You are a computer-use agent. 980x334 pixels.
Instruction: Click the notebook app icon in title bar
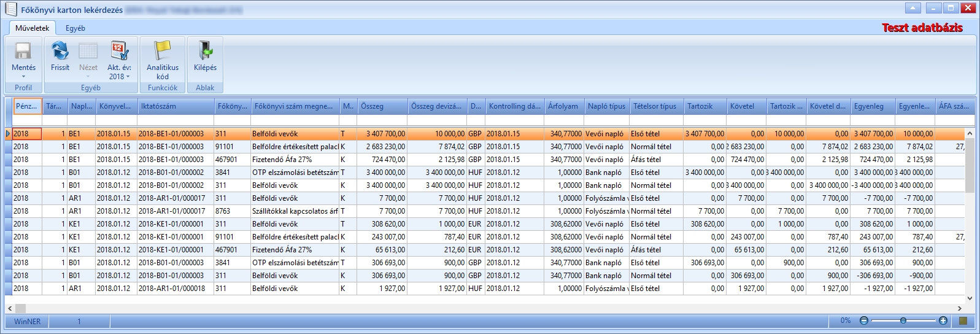point(11,9)
